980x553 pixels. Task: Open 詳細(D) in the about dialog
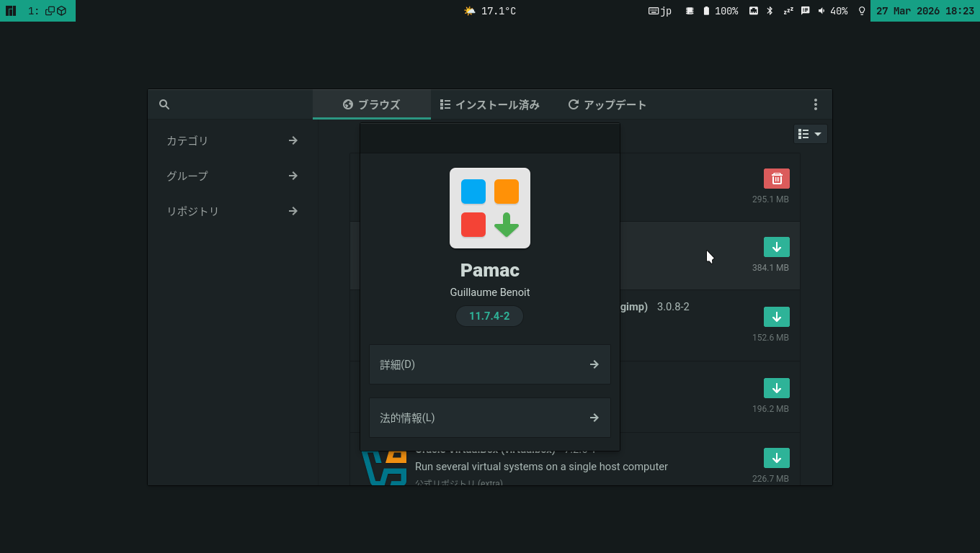pyautogui.click(x=490, y=364)
